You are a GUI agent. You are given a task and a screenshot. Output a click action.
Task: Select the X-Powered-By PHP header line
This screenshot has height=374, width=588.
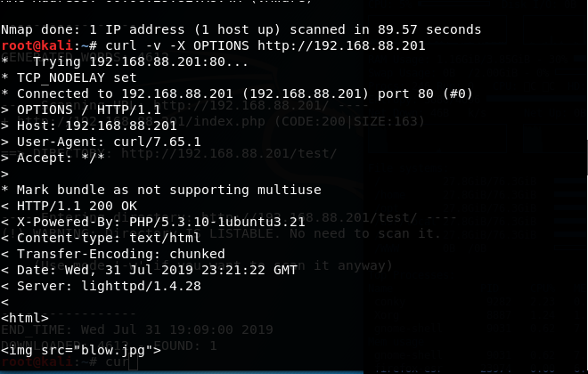(153, 222)
